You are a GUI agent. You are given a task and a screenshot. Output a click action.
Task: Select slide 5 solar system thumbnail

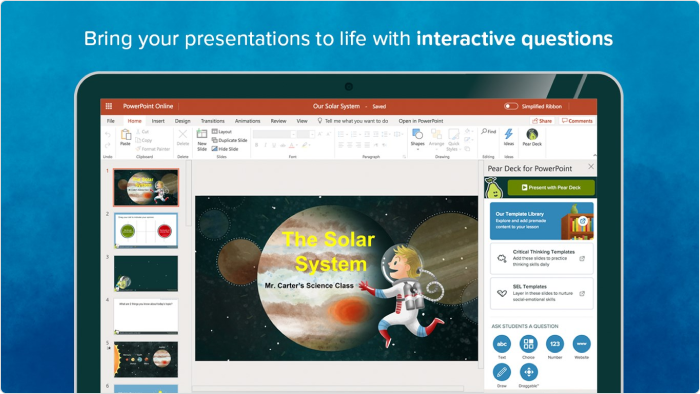[146, 360]
